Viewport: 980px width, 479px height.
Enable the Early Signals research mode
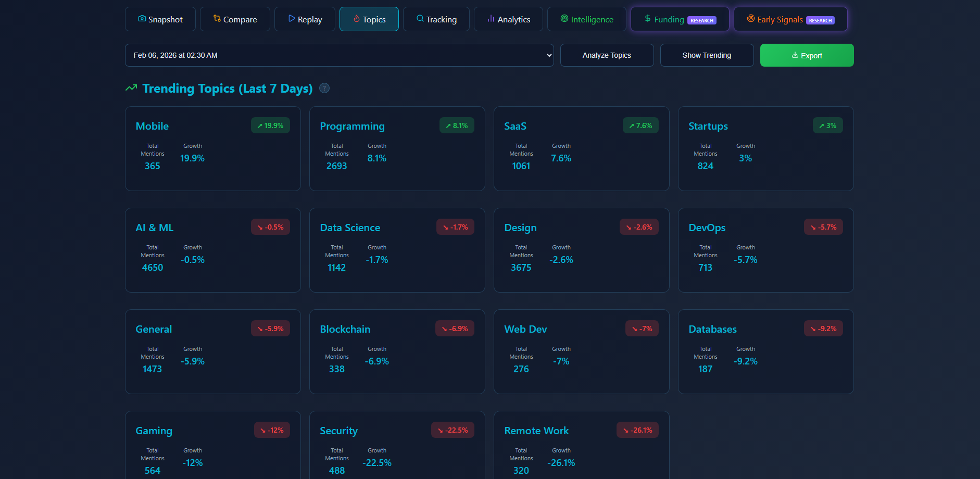(x=790, y=19)
